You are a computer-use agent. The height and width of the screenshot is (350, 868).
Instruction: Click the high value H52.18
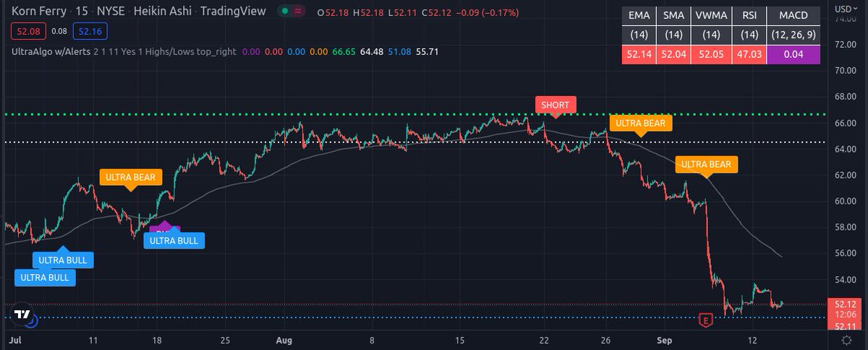coord(368,12)
